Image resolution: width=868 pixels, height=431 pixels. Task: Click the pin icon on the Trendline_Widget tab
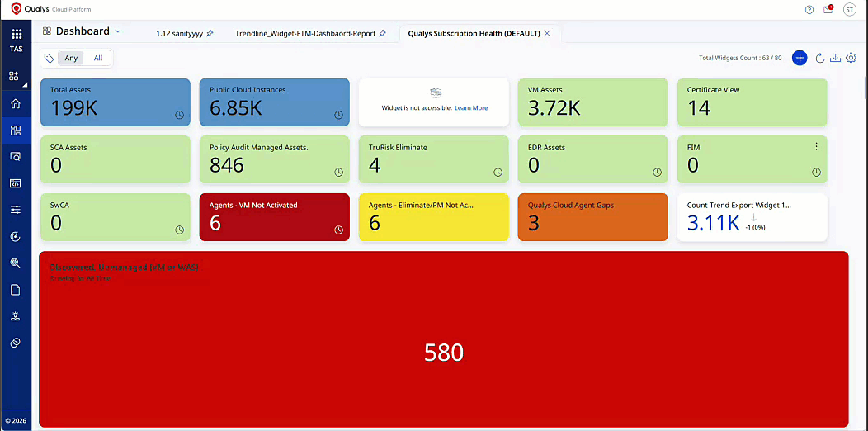382,34
